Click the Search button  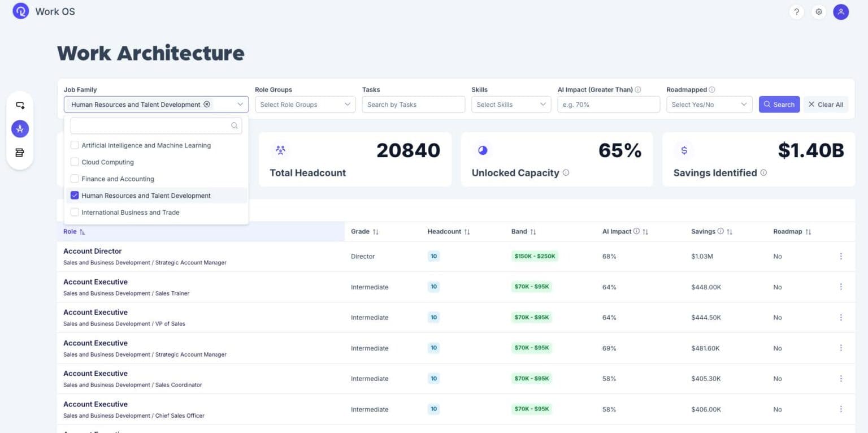779,104
